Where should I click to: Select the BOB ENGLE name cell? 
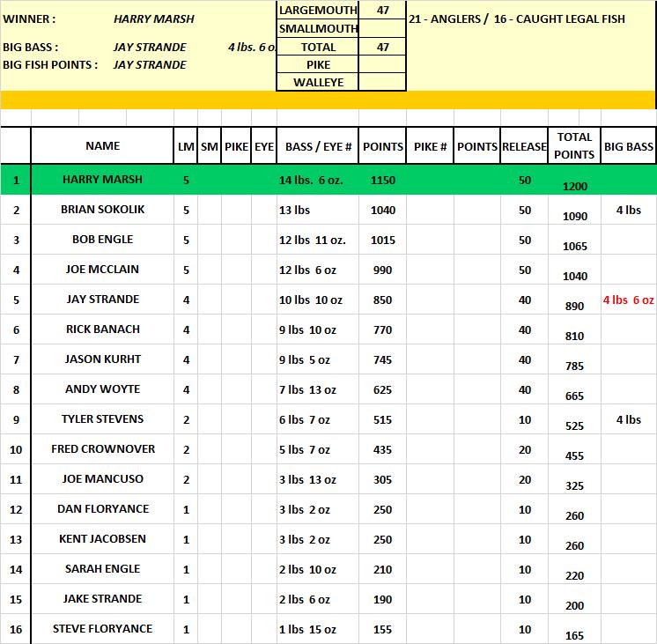click(103, 240)
